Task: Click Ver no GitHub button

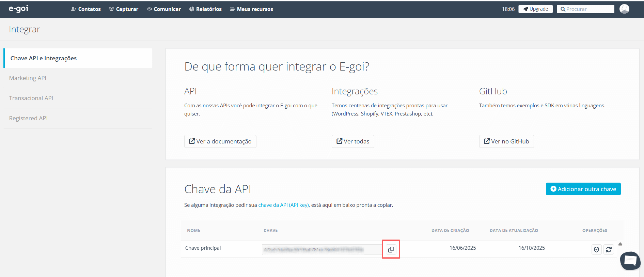Action: (506, 141)
